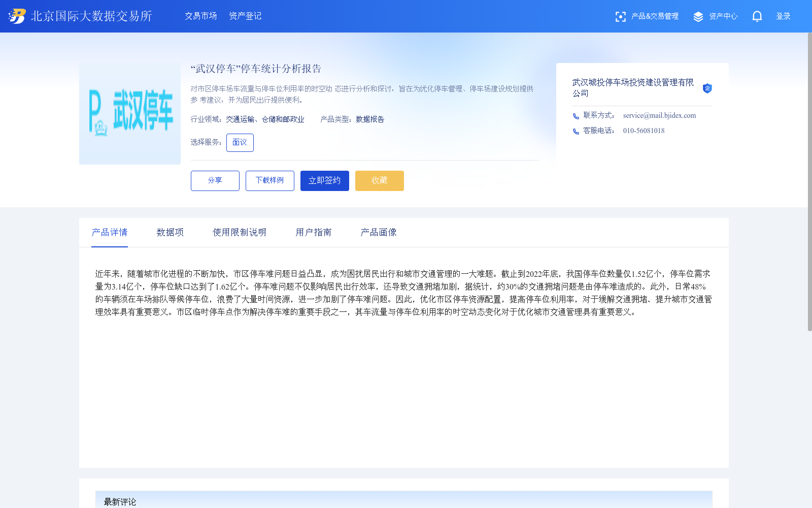
Task: Click the 近年来 product detail paragraph
Action: [x=403, y=293]
